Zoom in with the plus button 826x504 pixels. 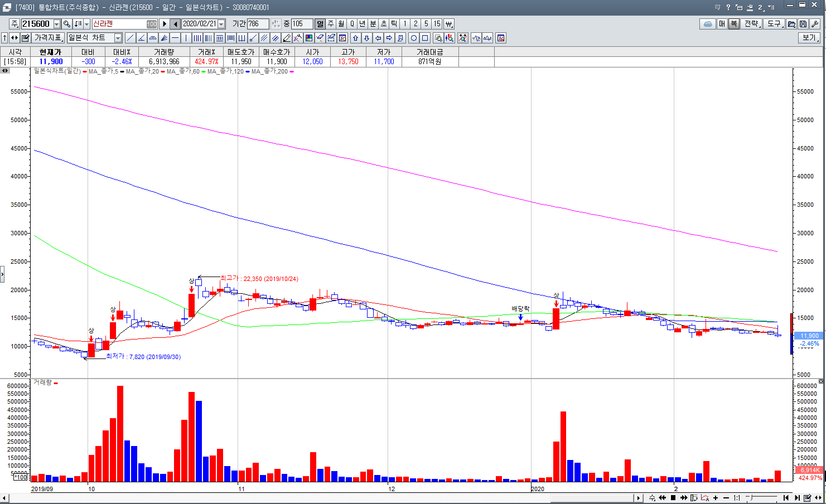[716, 498]
